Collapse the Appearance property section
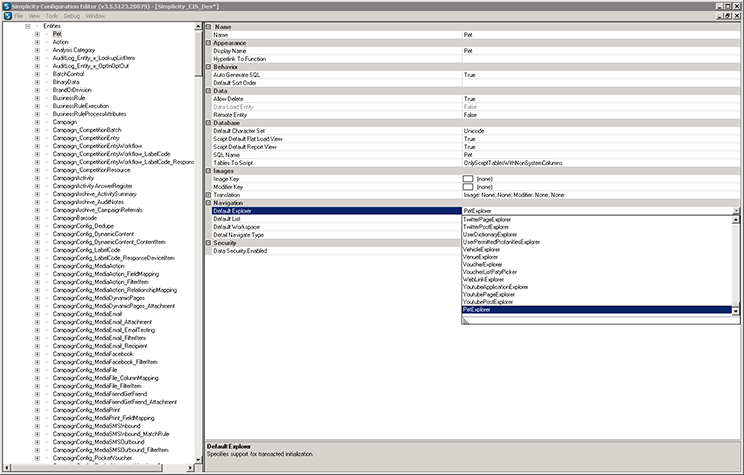 click(208, 43)
